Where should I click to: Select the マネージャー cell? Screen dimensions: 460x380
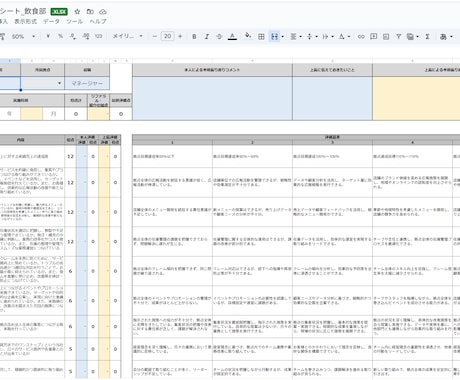[x=87, y=83]
